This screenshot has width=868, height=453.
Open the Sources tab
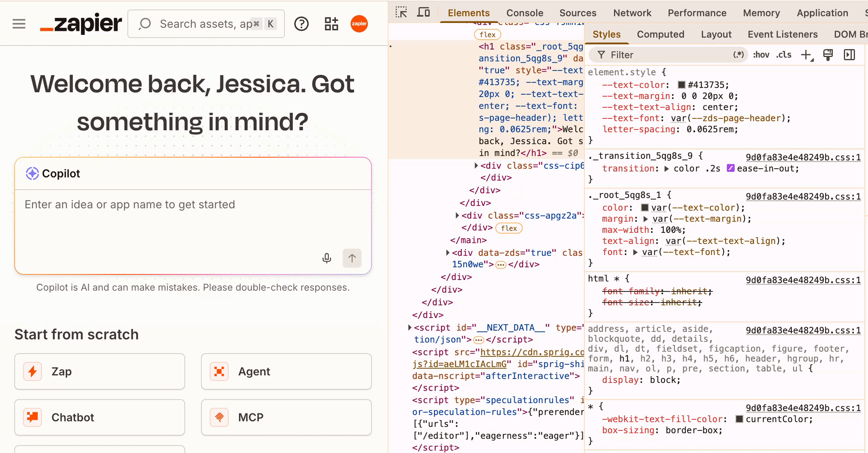(578, 13)
